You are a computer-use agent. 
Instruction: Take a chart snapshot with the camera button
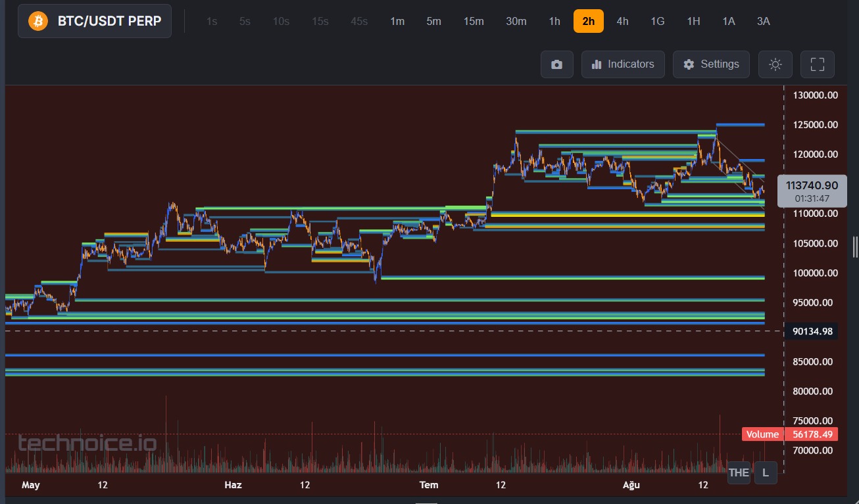click(x=557, y=64)
